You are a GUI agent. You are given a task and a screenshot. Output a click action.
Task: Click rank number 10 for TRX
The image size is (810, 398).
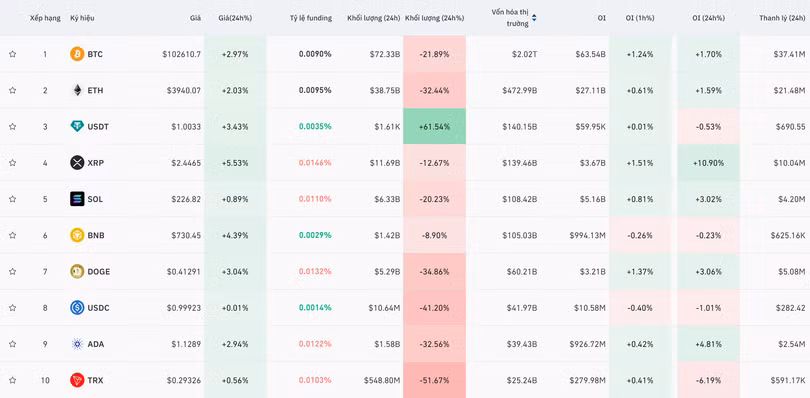[45, 380]
